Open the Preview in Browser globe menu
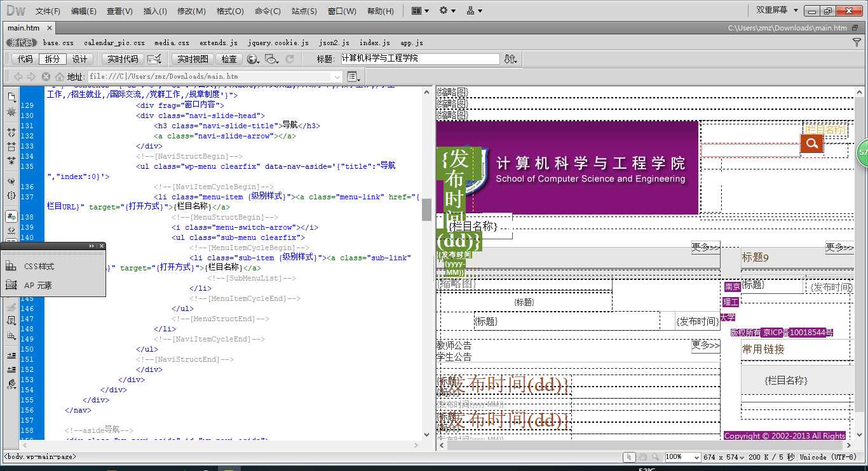This screenshot has height=471, width=868. click(x=253, y=59)
